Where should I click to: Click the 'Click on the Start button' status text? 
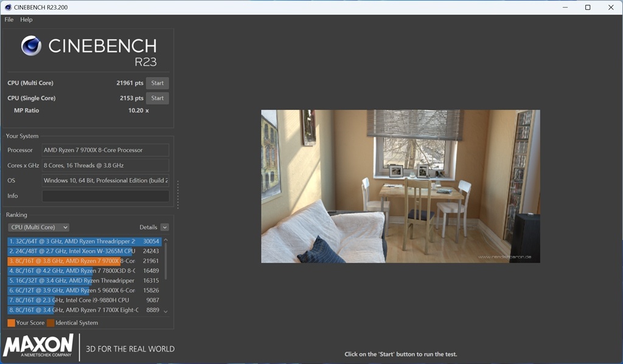click(x=400, y=354)
